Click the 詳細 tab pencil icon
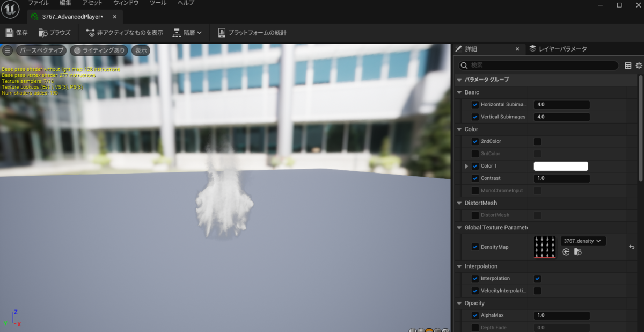Viewport: 644px width, 332px height. pos(459,49)
